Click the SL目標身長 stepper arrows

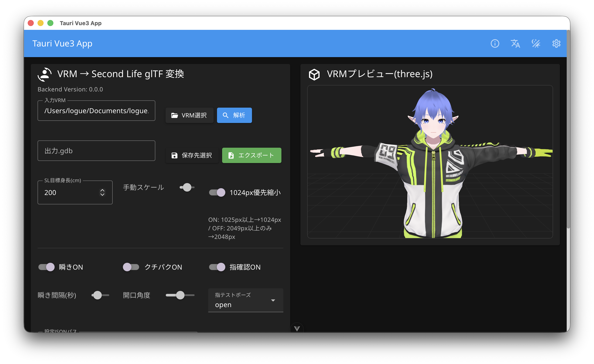coord(102,192)
